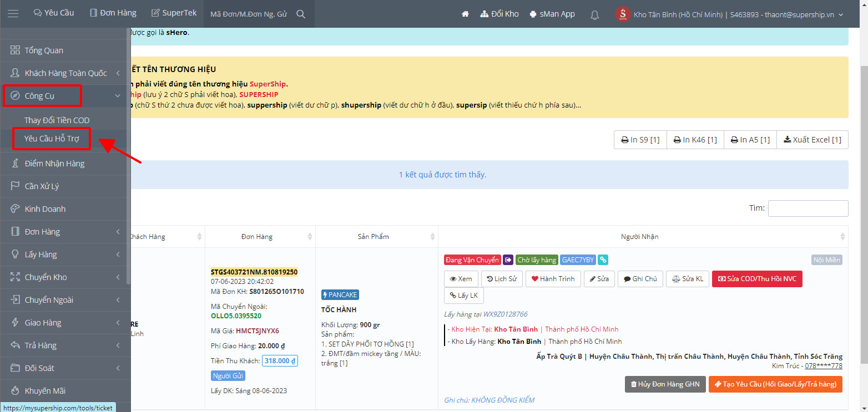
Task: Open the sMan App link
Action: [x=552, y=14]
